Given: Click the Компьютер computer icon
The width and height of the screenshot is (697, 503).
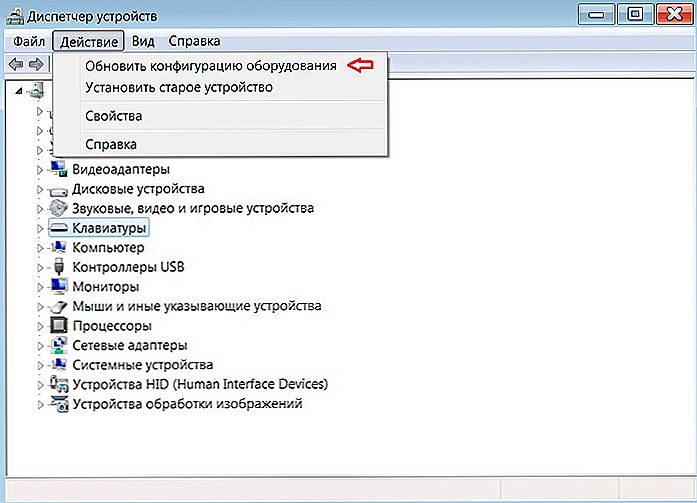Looking at the screenshot, I should [x=59, y=247].
